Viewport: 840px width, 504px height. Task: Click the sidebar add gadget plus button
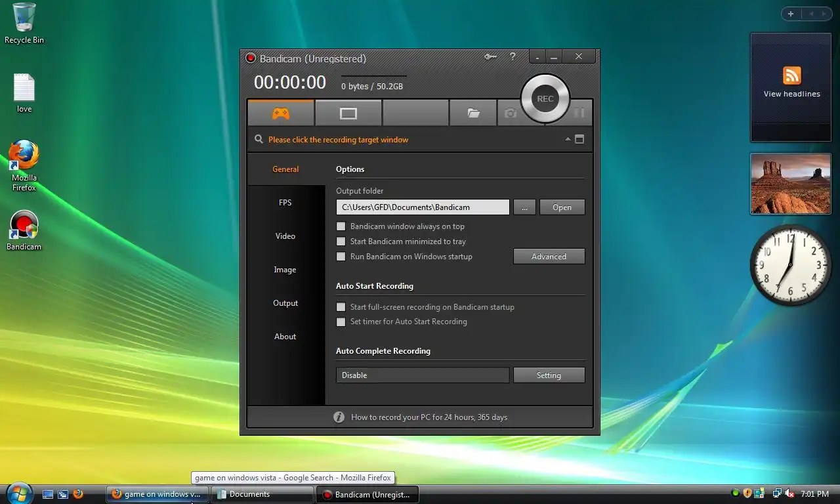coord(791,14)
